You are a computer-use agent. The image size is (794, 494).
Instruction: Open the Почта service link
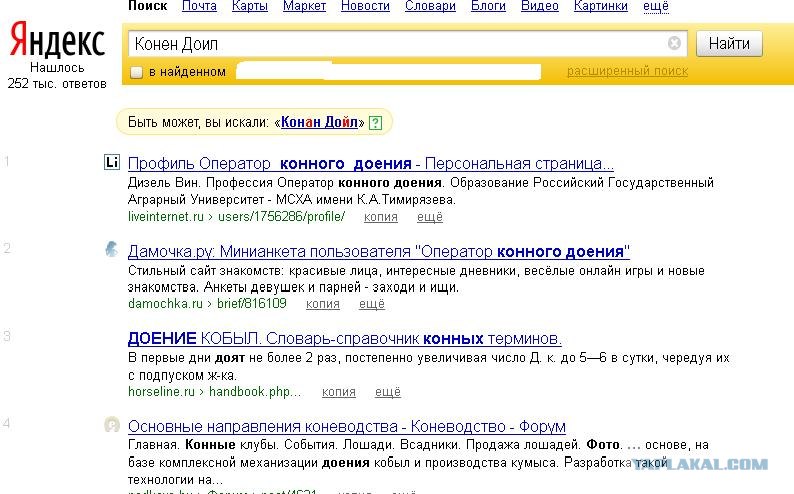pyautogui.click(x=199, y=6)
